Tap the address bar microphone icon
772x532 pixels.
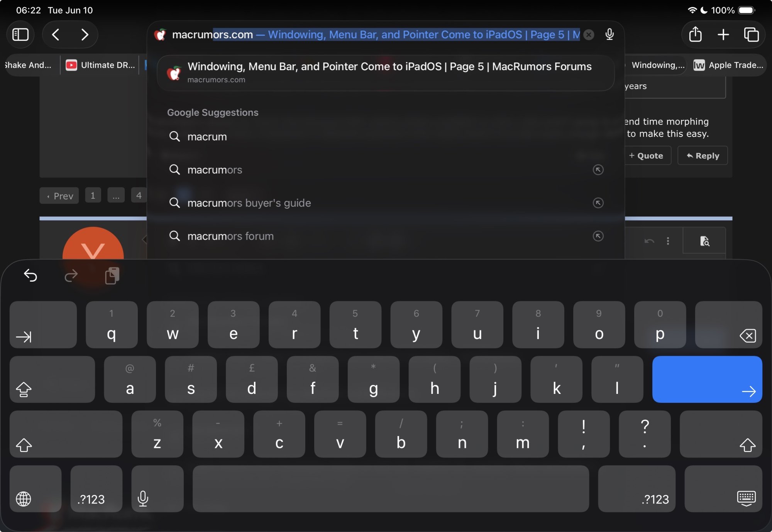pyautogui.click(x=609, y=35)
